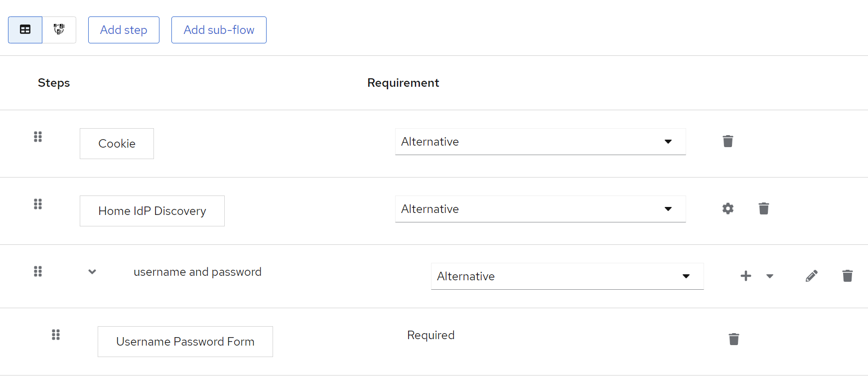
Task: Grab the Username Password Form drag handle
Action: pyautogui.click(x=56, y=335)
